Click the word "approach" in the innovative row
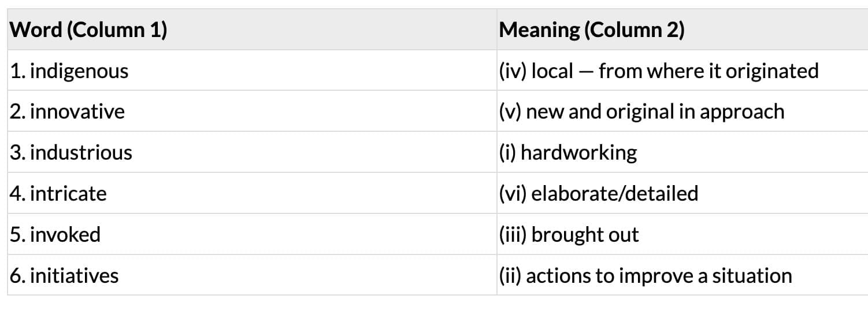The height and width of the screenshot is (310, 868). pos(742,111)
